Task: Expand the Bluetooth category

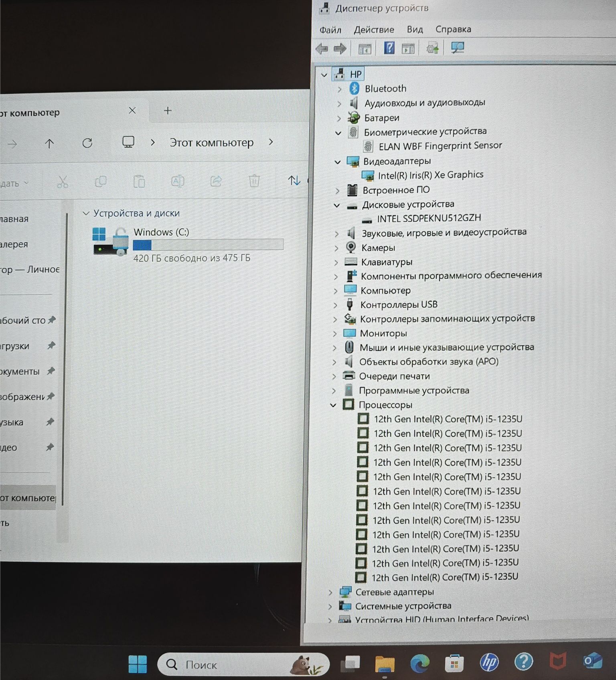Action: pyautogui.click(x=340, y=89)
